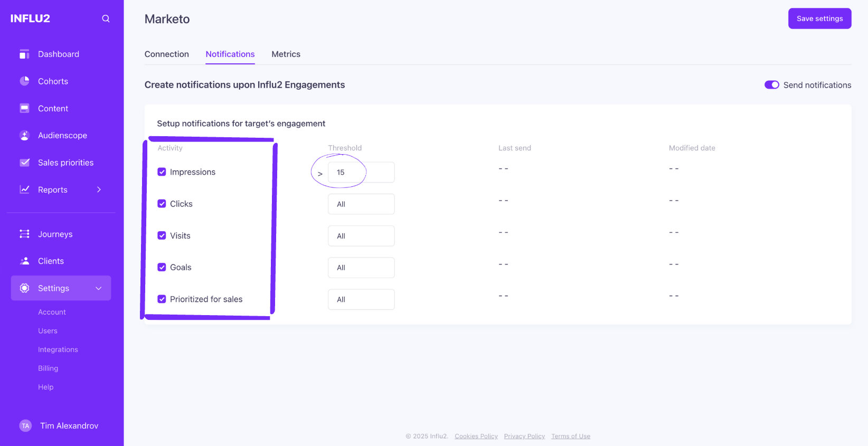
Task: Open Sales priorities page
Action: tap(65, 163)
